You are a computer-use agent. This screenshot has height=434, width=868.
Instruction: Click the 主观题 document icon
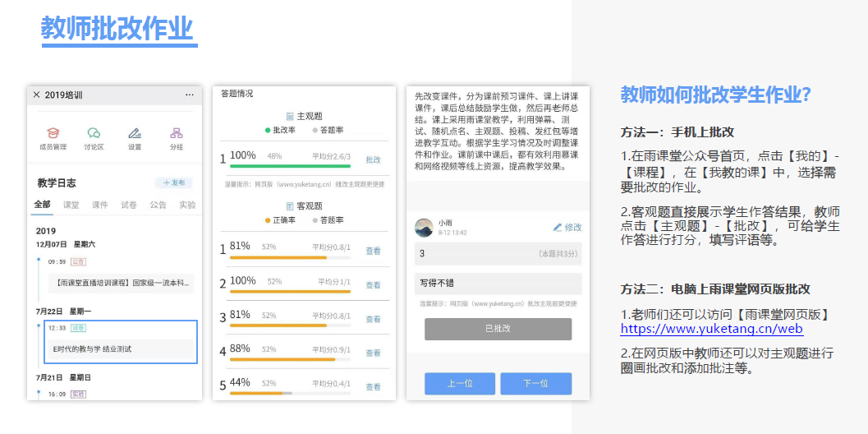tap(290, 117)
